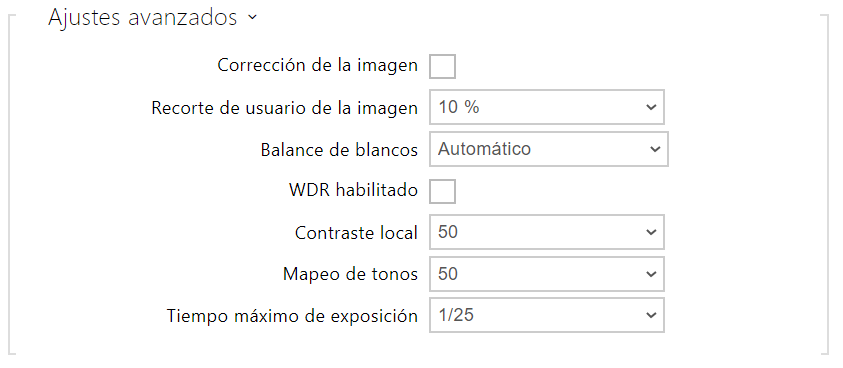843x368 pixels.
Task: Click the Recorte de usuario de la imagen label
Action: point(284,108)
